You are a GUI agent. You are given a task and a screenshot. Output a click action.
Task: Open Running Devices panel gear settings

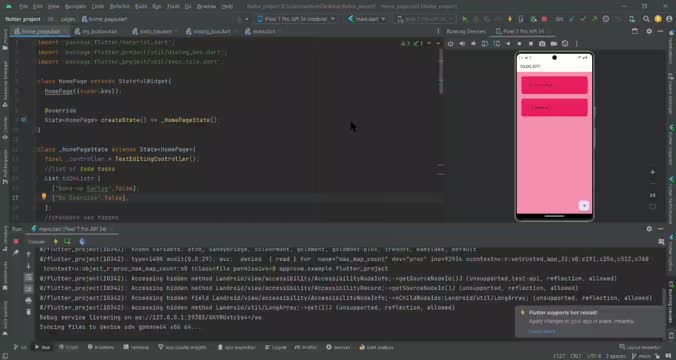[x=649, y=31]
